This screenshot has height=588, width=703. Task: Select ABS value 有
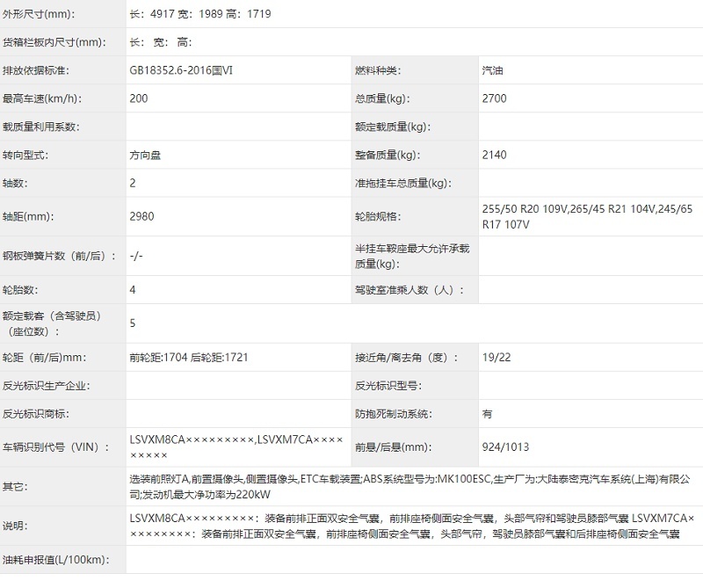pyautogui.click(x=488, y=415)
